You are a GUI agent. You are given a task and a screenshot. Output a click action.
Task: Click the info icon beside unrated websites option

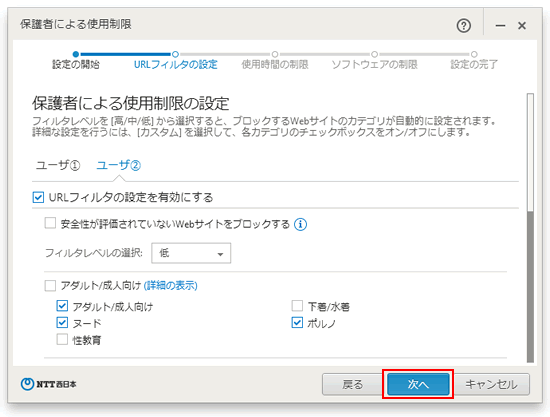point(300,224)
